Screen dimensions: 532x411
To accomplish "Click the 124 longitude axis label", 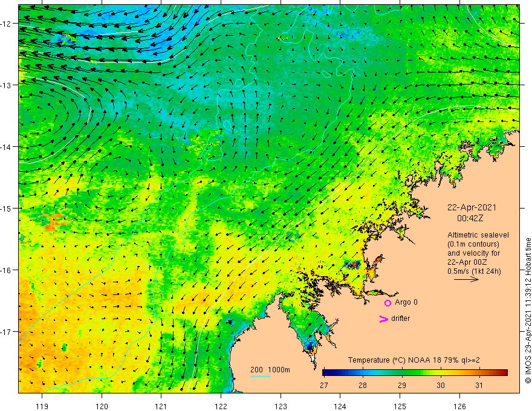I will pos(340,406).
